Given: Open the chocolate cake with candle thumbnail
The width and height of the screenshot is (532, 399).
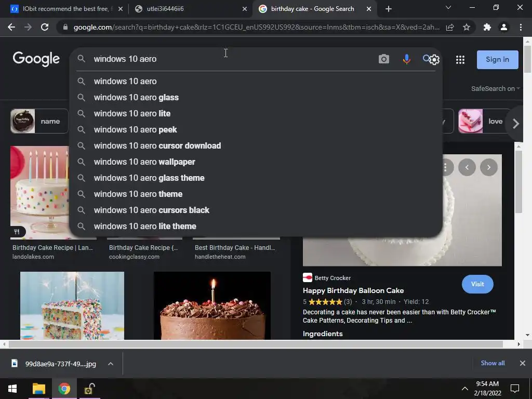Looking at the screenshot, I should (x=212, y=305).
